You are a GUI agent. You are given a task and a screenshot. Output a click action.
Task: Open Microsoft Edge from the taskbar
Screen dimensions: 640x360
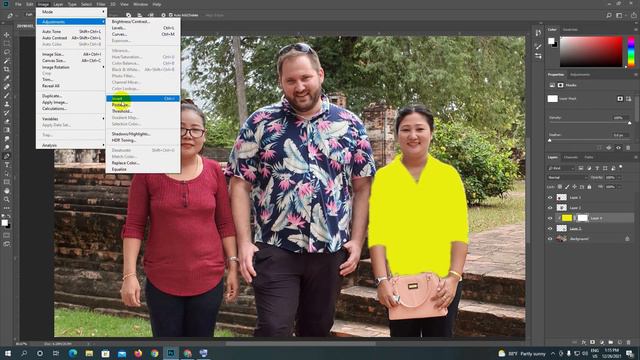point(73,353)
